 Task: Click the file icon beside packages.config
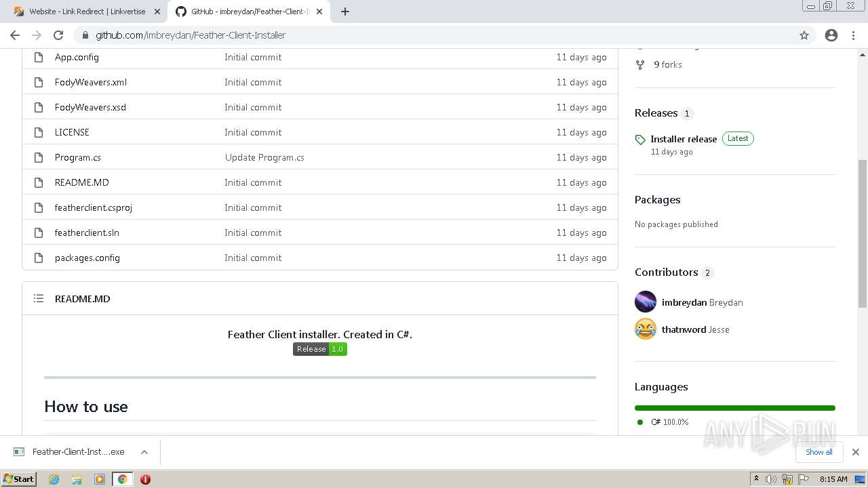coord(39,258)
